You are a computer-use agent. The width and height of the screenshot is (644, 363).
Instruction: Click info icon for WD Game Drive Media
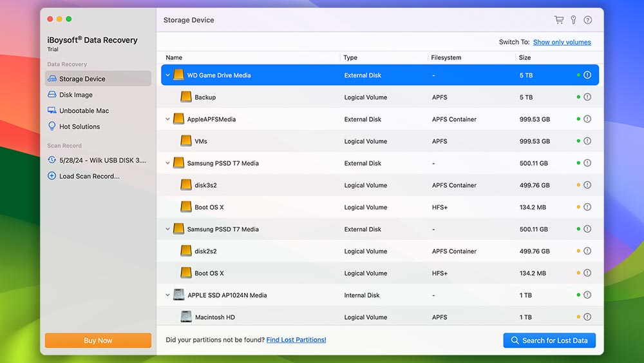click(587, 75)
